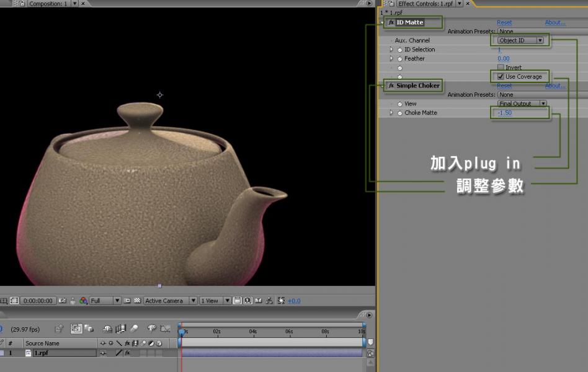The width and height of the screenshot is (588, 372).
Task: Uncheck the Use Coverage checkbox
Action: (x=501, y=77)
